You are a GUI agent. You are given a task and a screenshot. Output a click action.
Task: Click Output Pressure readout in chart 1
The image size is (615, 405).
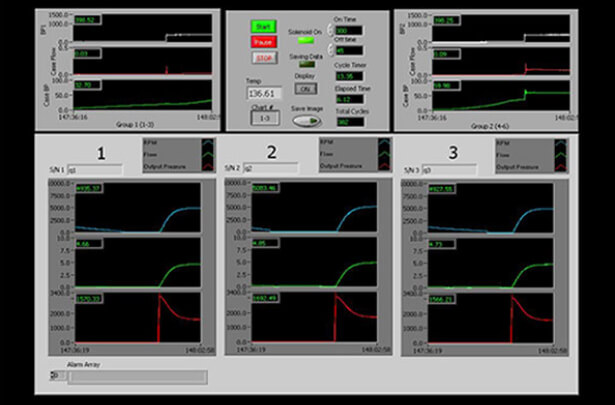pos(89,298)
